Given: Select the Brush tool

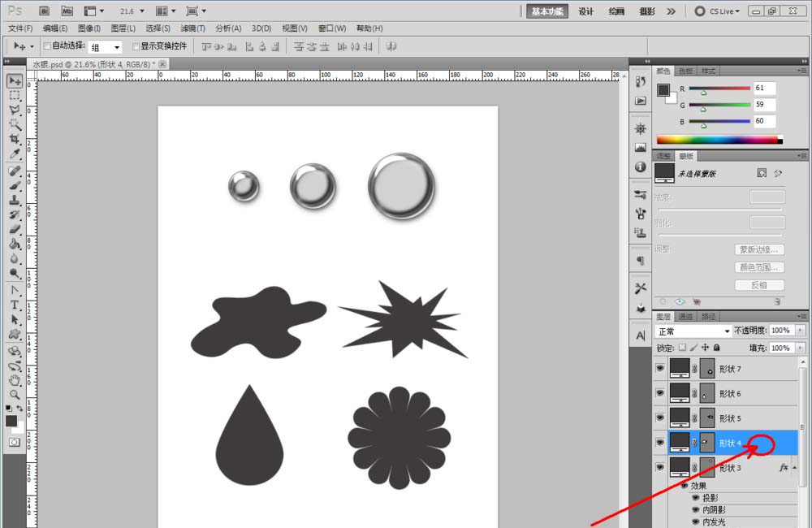Looking at the screenshot, I should [x=15, y=185].
